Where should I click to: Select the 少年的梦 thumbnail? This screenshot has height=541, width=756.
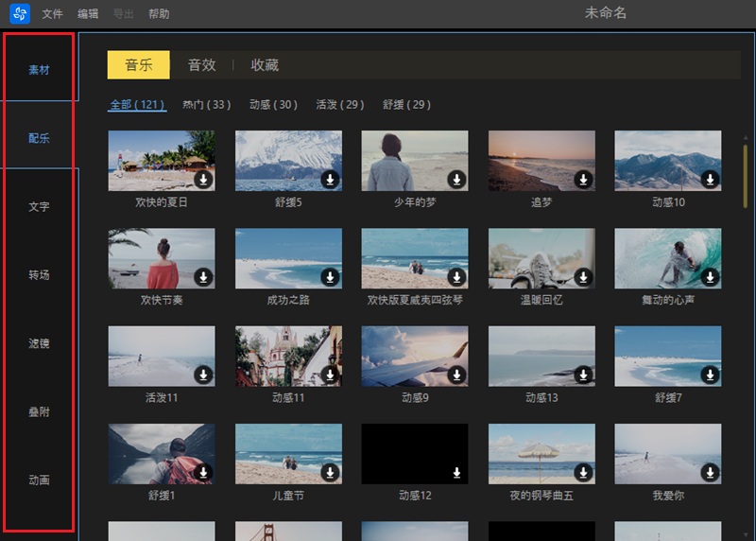pyautogui.click(x=415, y=161)
